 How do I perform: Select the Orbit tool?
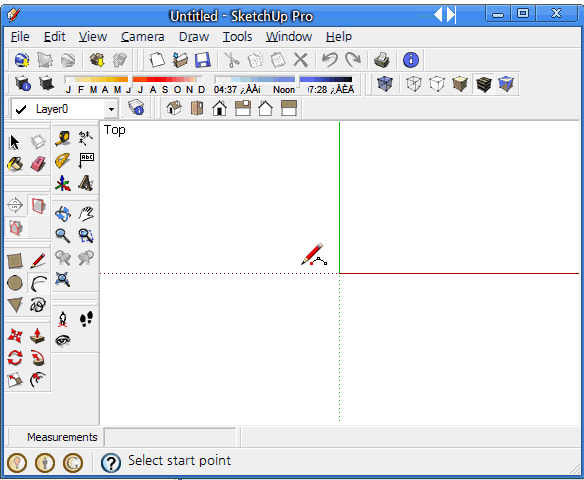point(63,214)
